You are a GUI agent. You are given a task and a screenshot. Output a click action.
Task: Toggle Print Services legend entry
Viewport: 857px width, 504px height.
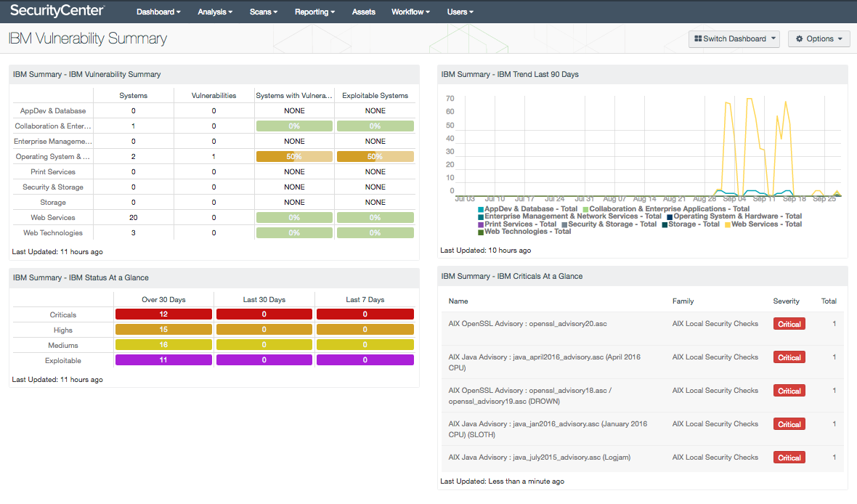[x=517, y=224]
